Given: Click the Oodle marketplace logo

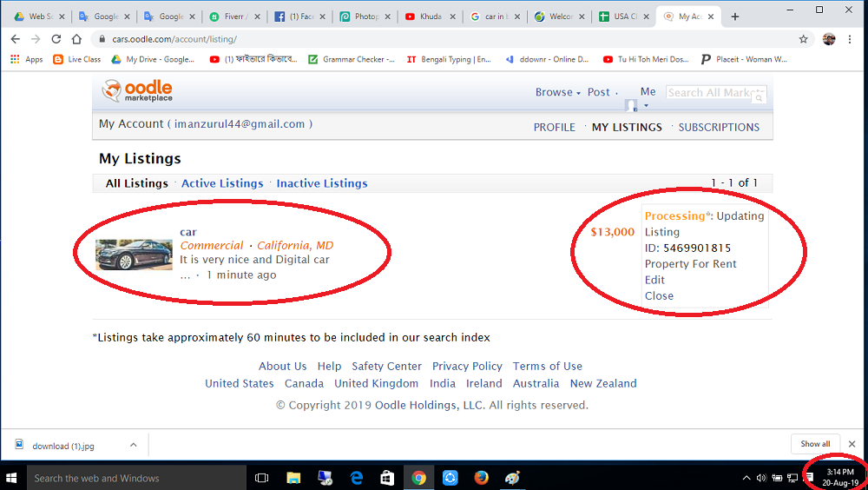Looking at the screenshot, I should 137,90.
